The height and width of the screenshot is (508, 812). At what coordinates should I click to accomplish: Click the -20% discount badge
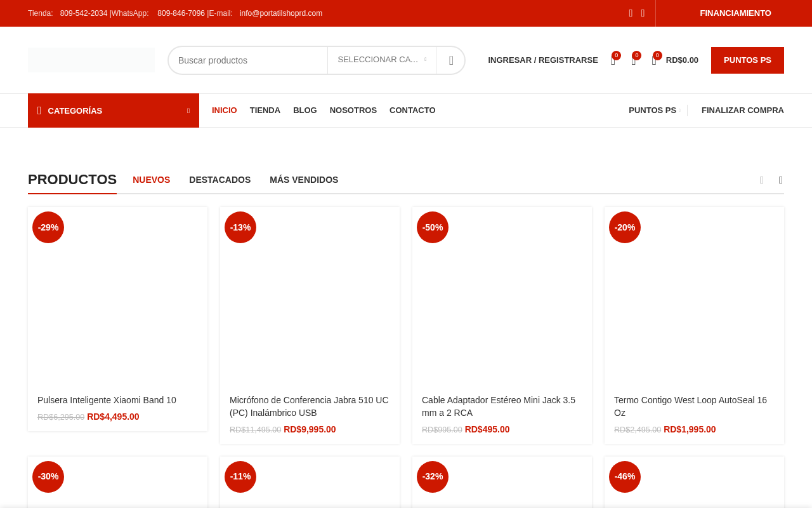click(x=625, y=227)
